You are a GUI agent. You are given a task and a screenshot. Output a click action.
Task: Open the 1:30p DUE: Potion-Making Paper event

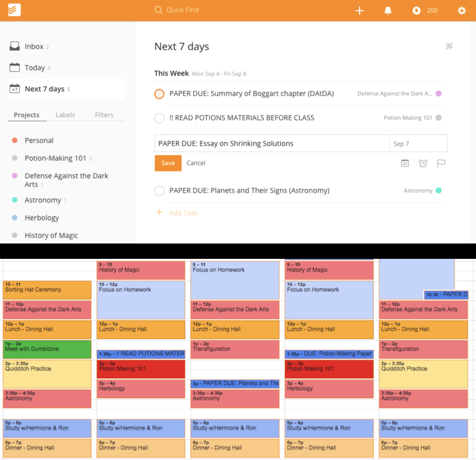coord(329,354)
